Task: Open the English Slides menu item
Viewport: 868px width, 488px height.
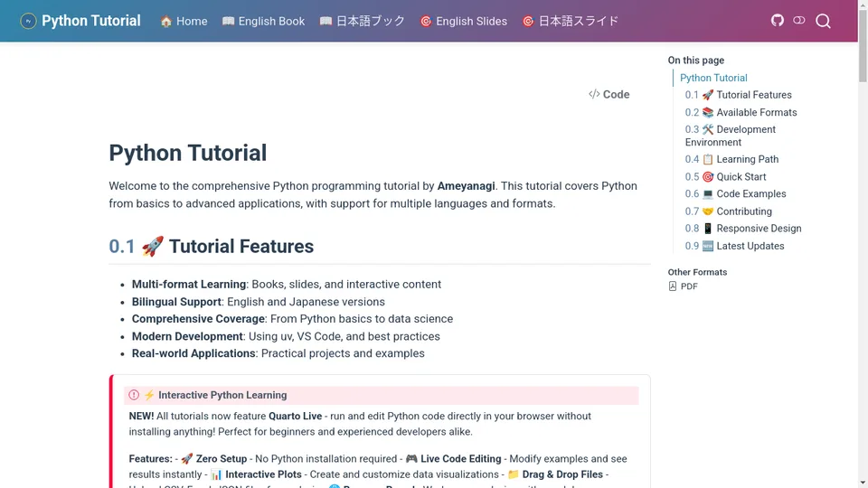Action: pos(463,21)
